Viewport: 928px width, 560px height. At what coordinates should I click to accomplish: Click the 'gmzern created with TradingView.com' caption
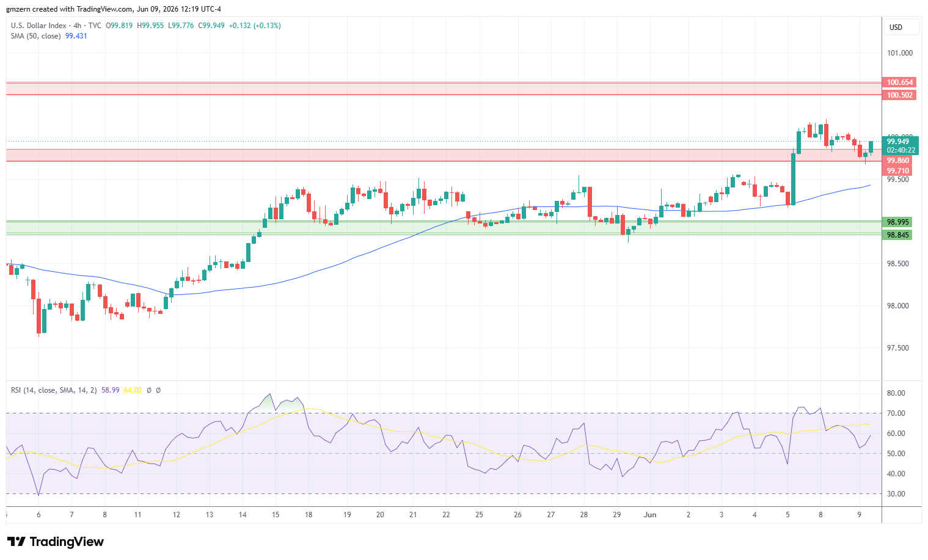click(x=69, y=9)
